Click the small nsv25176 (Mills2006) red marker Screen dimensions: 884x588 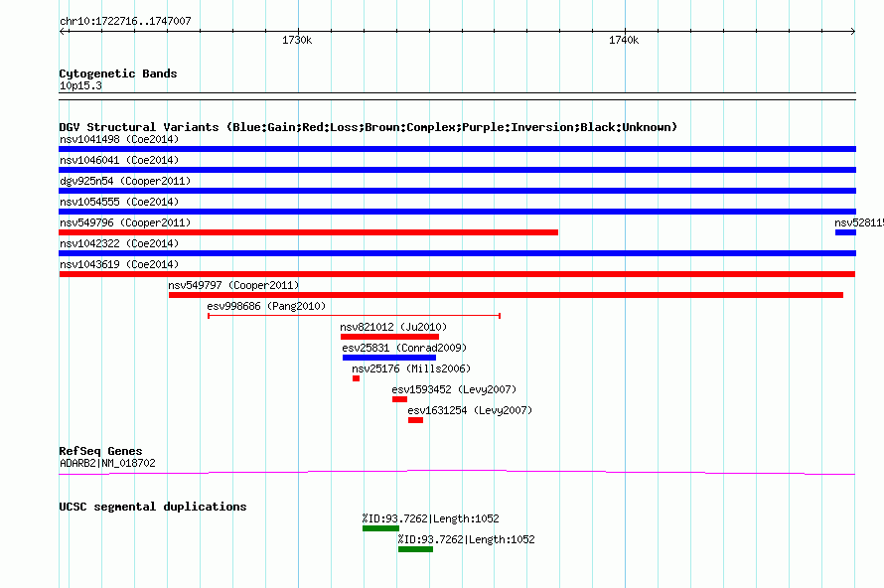(356, 378)
